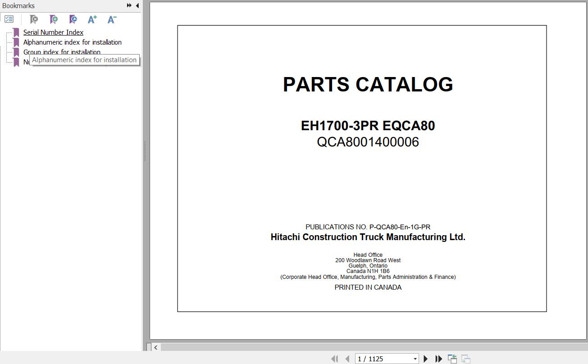The image size is (588, 364).
Task: Open the bookmarks options menu icon
Action: [x=9, y=19]
